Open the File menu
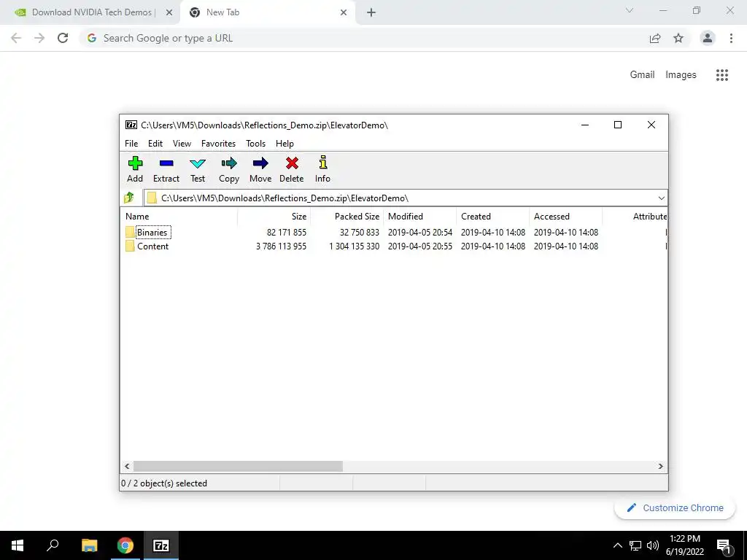The height and width of the screenshot is (560, 747). [x=131, y=144]
